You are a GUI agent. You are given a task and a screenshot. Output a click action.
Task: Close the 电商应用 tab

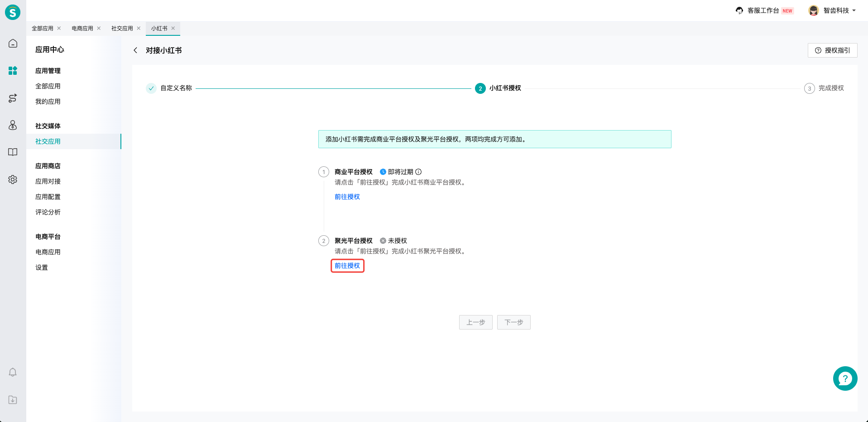pos(99,28)
